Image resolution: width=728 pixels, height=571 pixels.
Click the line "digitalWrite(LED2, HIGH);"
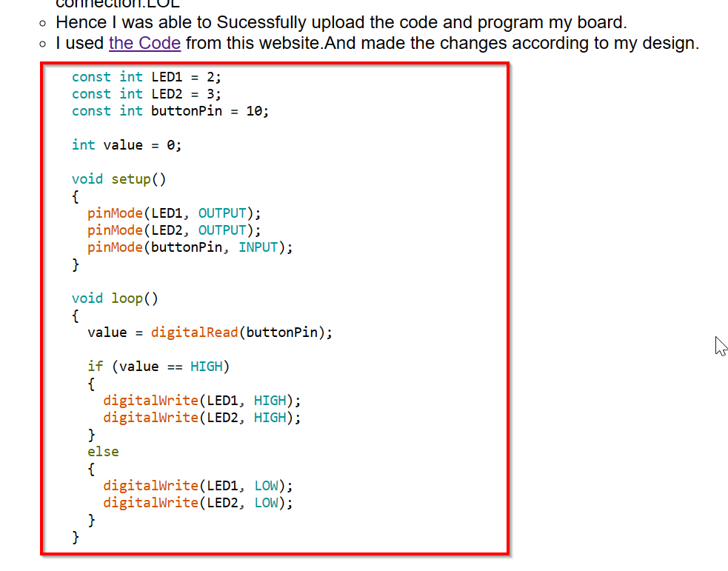(202, 418)
